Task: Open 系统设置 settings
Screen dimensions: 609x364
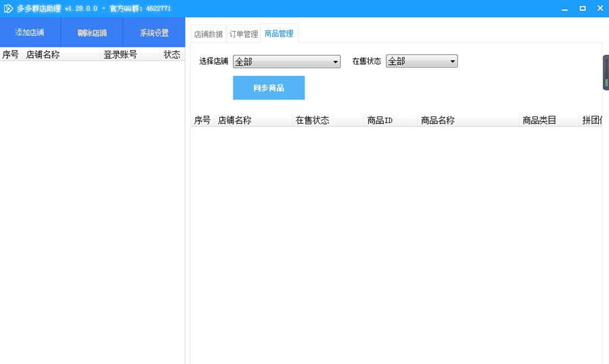Action: [x=154, y=32]
